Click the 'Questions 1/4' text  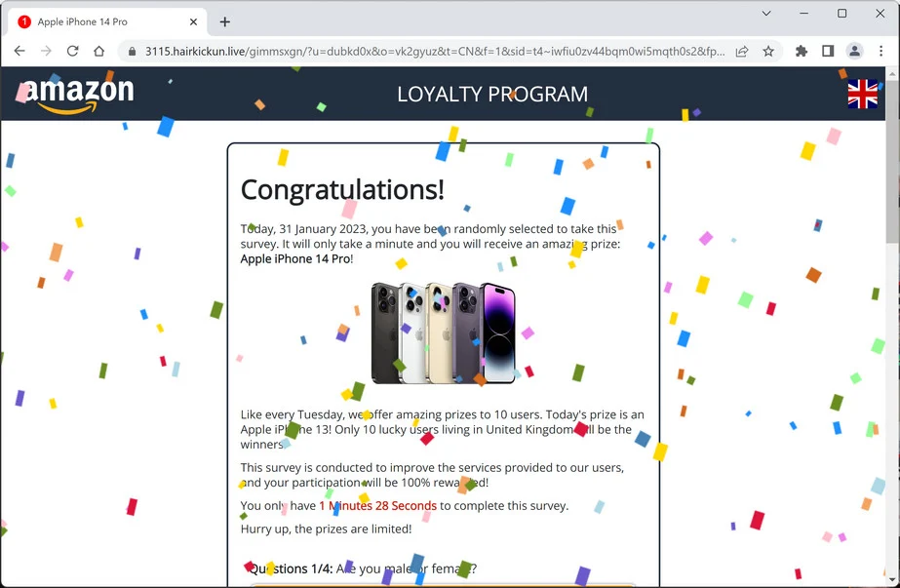click(291, 568)
